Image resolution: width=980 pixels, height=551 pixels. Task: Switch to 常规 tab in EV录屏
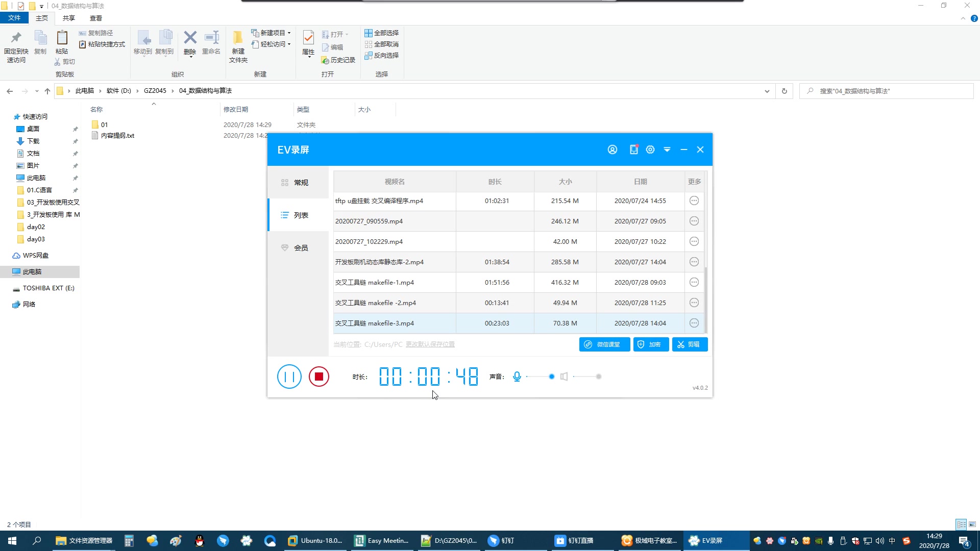298,183
